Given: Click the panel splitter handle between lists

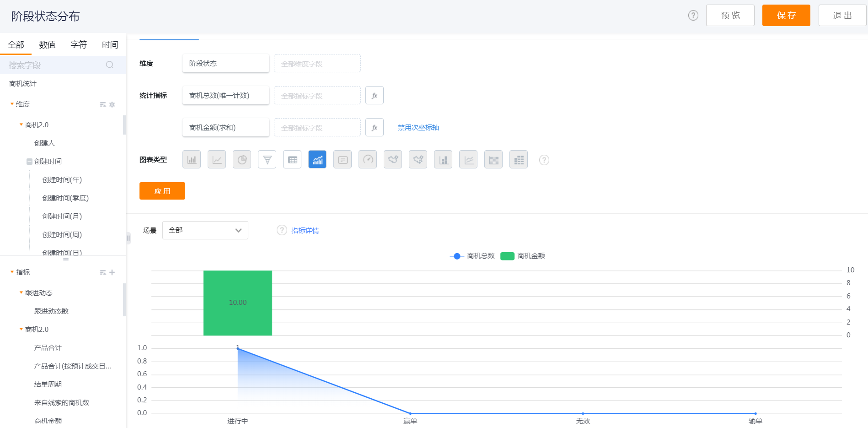Looking at the screenshot, I should click(x=66, y=259).
